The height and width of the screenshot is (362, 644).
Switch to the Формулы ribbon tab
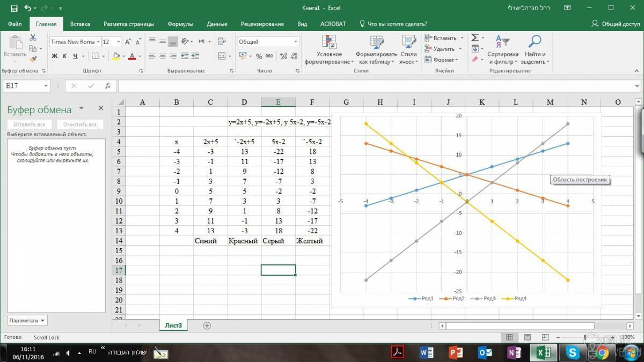pos(180,24)
